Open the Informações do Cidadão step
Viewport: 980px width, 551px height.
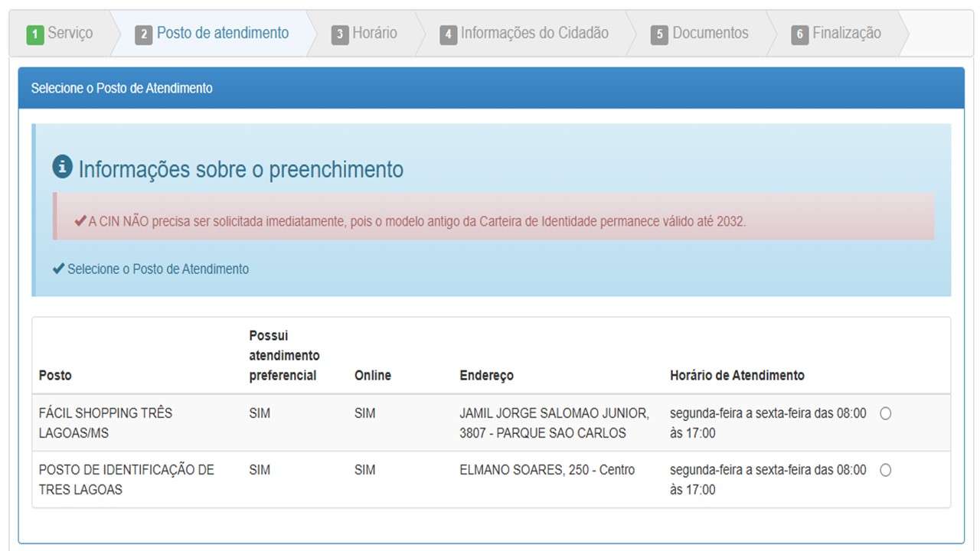[x=534, y=33]
